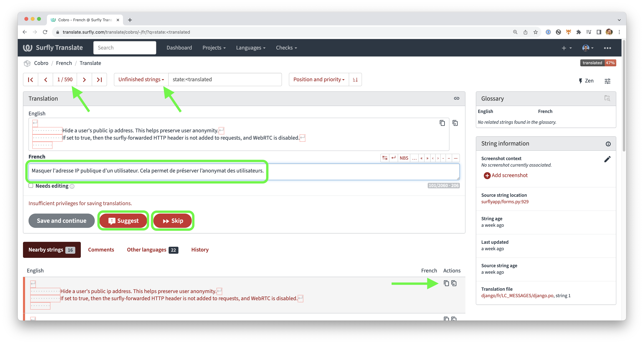Enable the Needs editing checkbox
The width and height of the screenshot is (644, 344).
(x=31, y=186)
